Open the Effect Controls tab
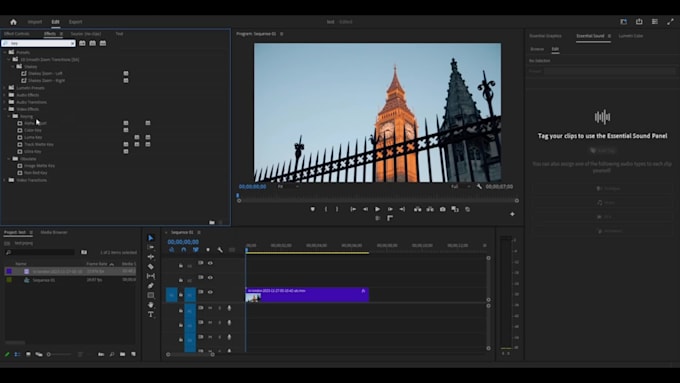680x383 pixels. [16, 34]
